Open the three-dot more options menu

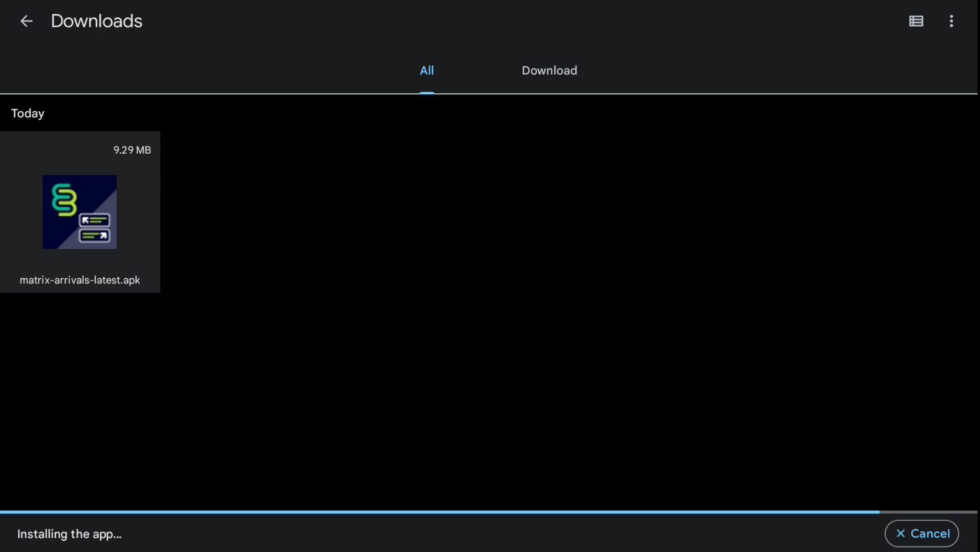(951, 21)
